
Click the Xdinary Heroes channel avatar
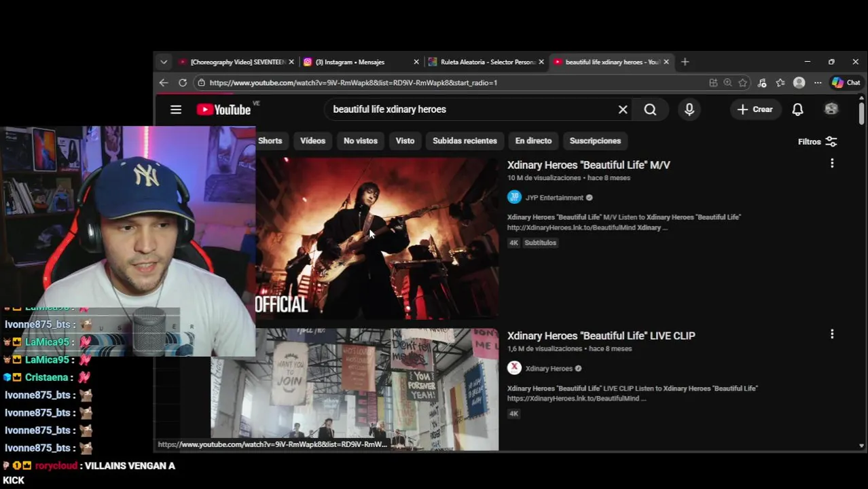514,368
